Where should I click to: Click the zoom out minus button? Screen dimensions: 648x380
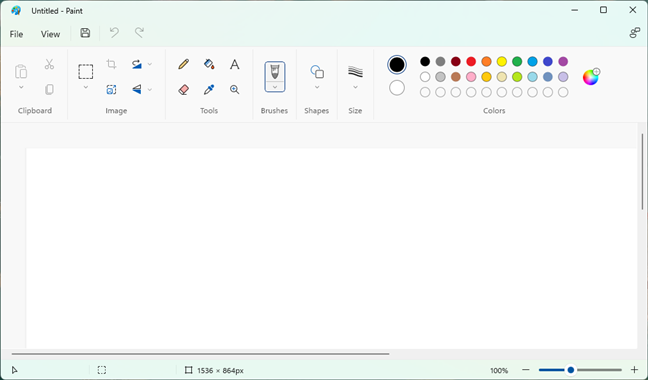[526, 370]
